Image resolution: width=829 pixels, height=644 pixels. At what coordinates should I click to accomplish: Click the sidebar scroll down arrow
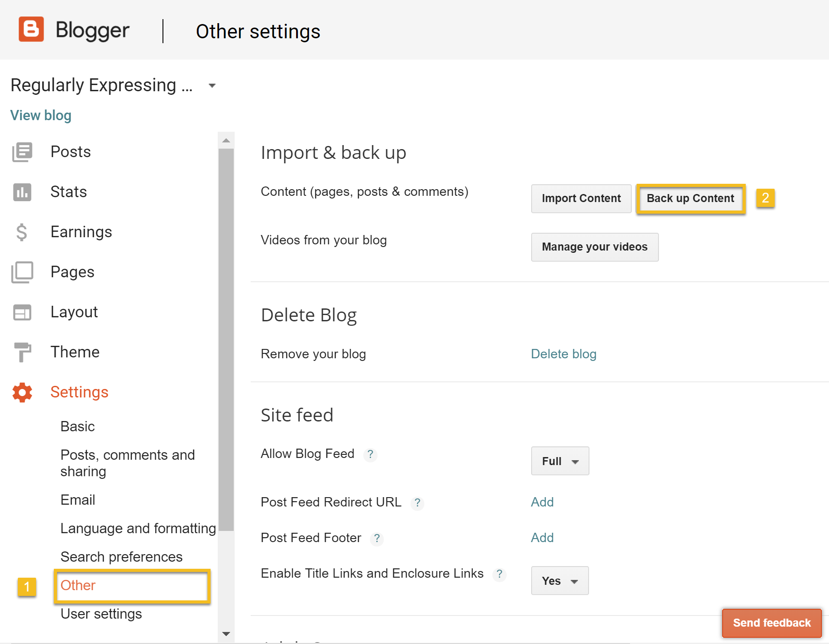[226, 634]
